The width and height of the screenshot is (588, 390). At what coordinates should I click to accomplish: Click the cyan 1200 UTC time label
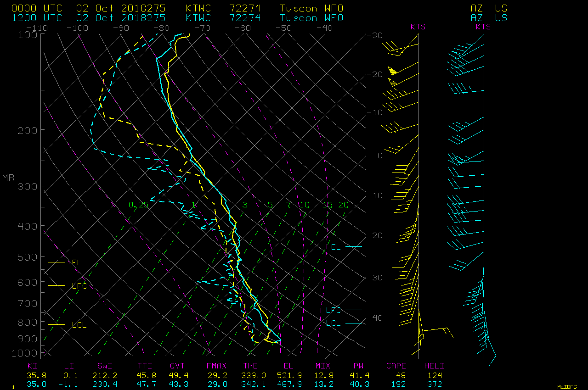click(x=36, y=18)
